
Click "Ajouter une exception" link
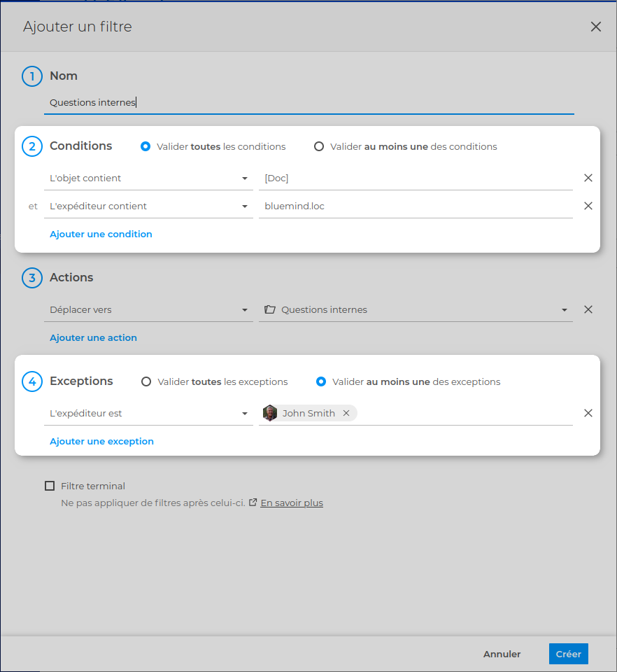click(x=101, y=441)
